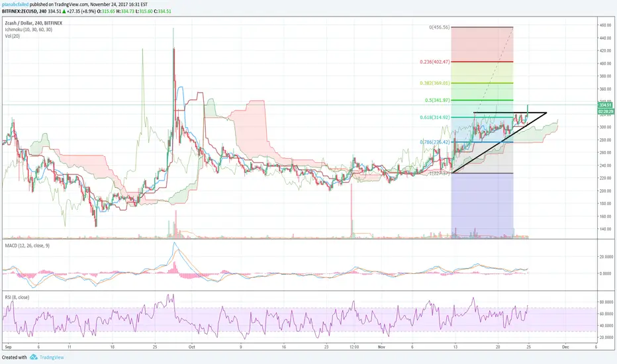Click the Sep label on the date axis
The width and height of the screenshot is (617, 364).
pos(8,347)
